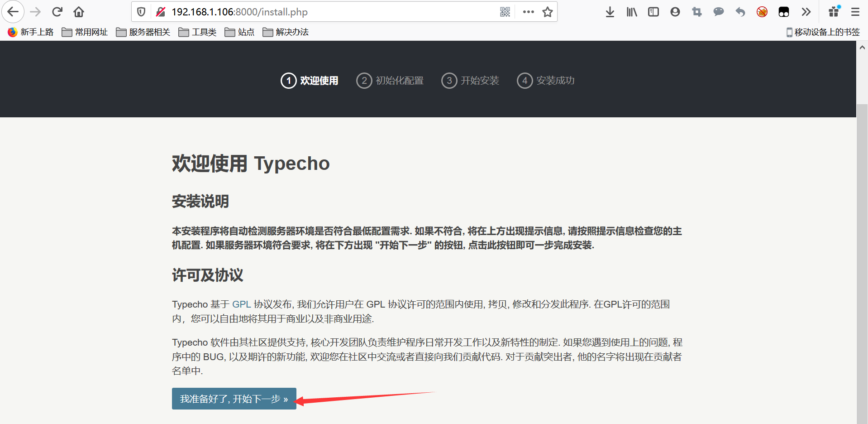Open the Firefox hamburger menu

(855, 12)
